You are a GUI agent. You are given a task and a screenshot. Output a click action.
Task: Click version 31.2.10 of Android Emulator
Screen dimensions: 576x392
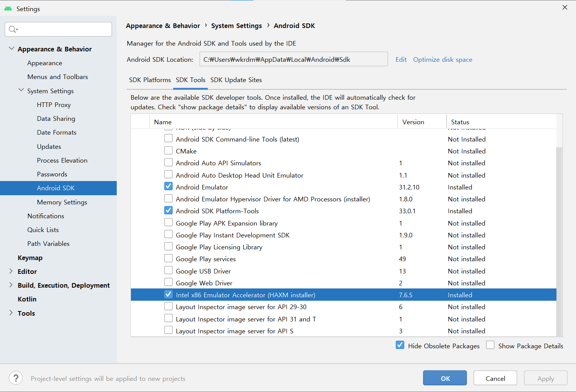click(x=409, y=187)
